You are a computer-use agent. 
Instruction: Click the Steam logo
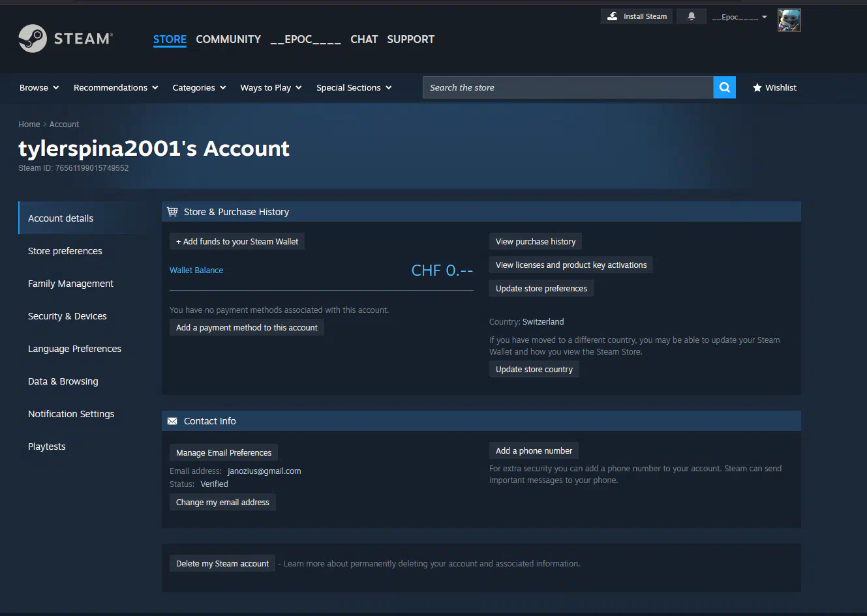point(65,38)
